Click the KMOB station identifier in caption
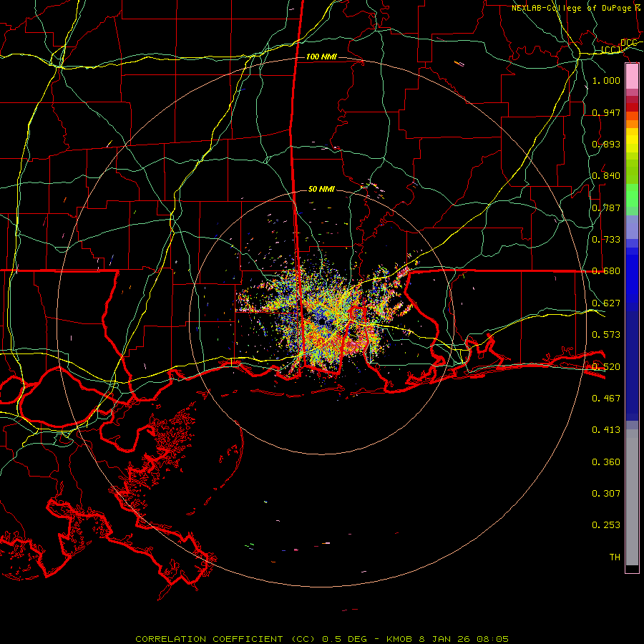The height and width of the screenshot is (644, 644). pos(401,639)
